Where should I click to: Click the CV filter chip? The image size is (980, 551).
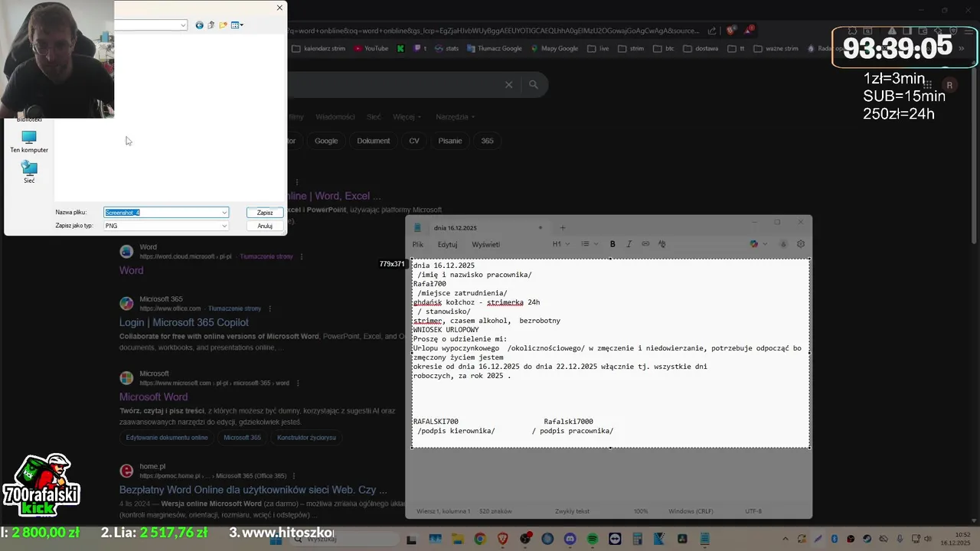pos(414,141)
